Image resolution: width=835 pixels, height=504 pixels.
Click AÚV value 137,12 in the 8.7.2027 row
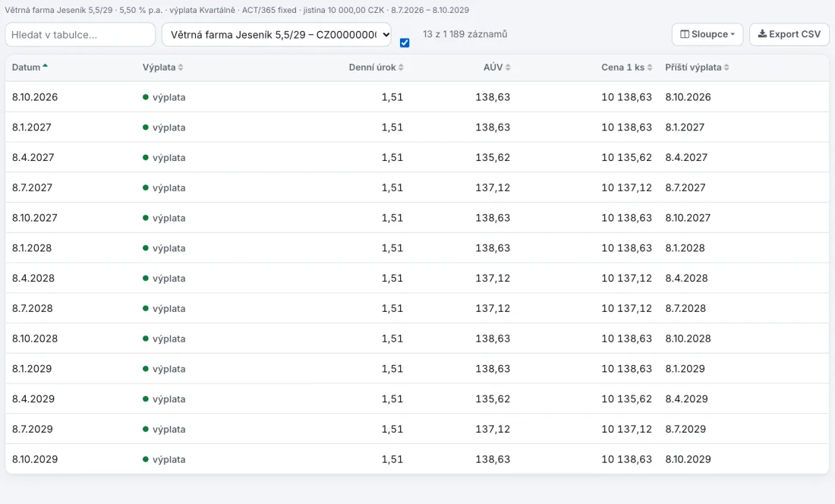tap(493, 188)
